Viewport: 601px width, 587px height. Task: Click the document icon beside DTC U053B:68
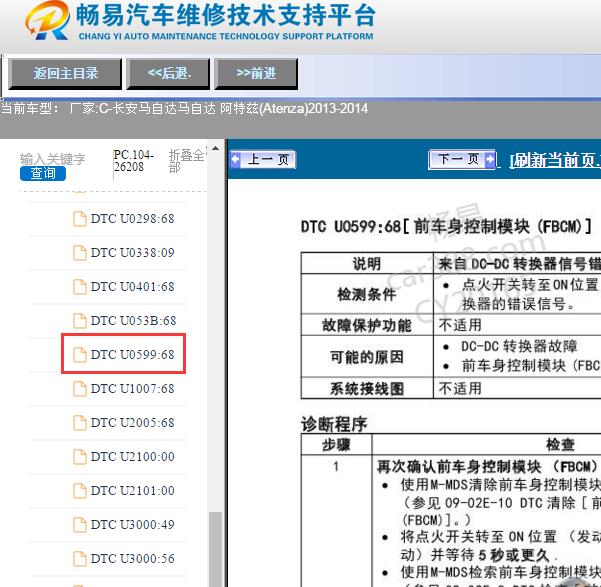pos(80,321)
